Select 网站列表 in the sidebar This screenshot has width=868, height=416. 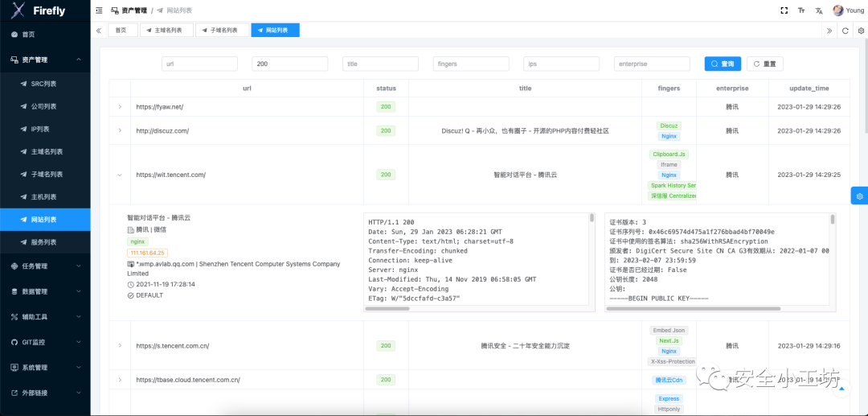(x=45, y=220)
